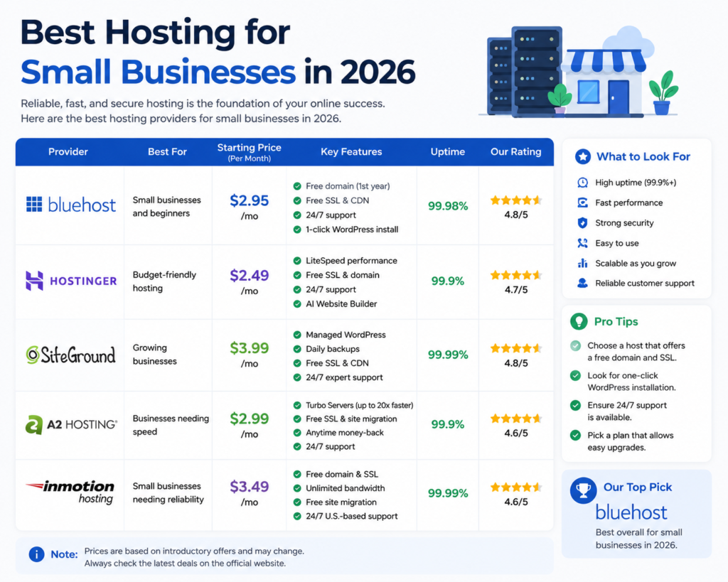The width and height of the screenshot is (728, 582).
Task: Click 'Small businesses and beginners' cell
Action: (x=166, y=207)
